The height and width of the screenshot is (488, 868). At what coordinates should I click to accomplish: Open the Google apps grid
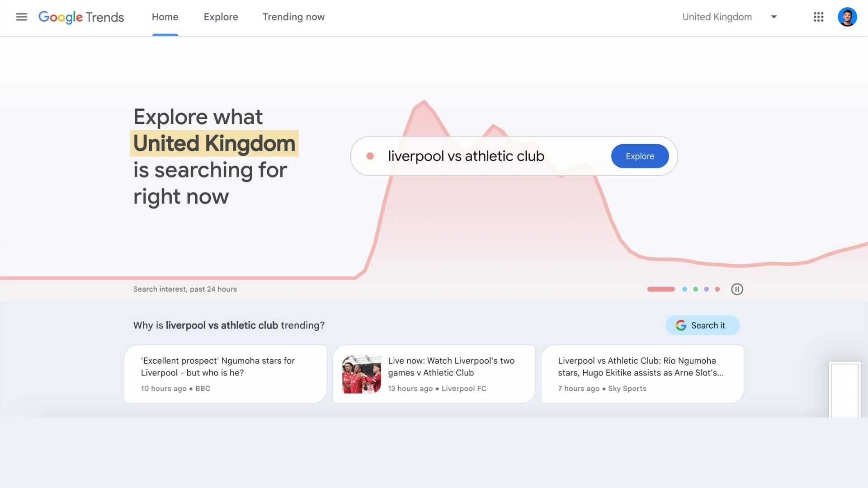[x=818, y=17]
